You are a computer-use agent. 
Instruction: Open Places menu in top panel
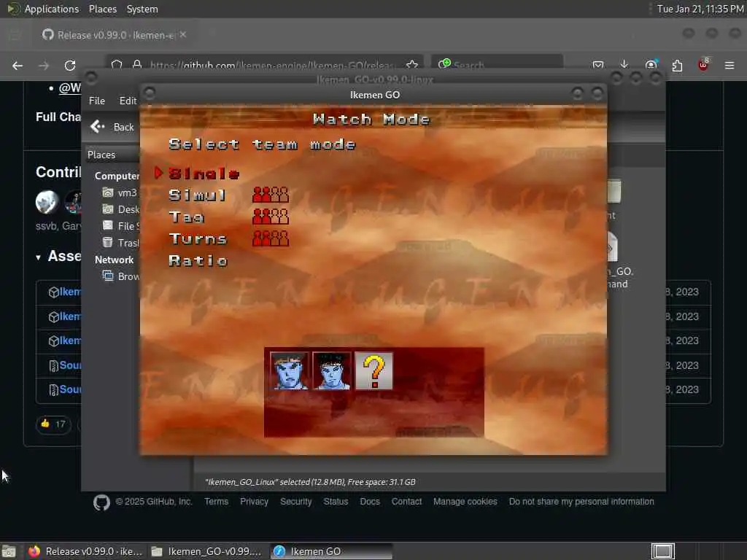point(102,9)
